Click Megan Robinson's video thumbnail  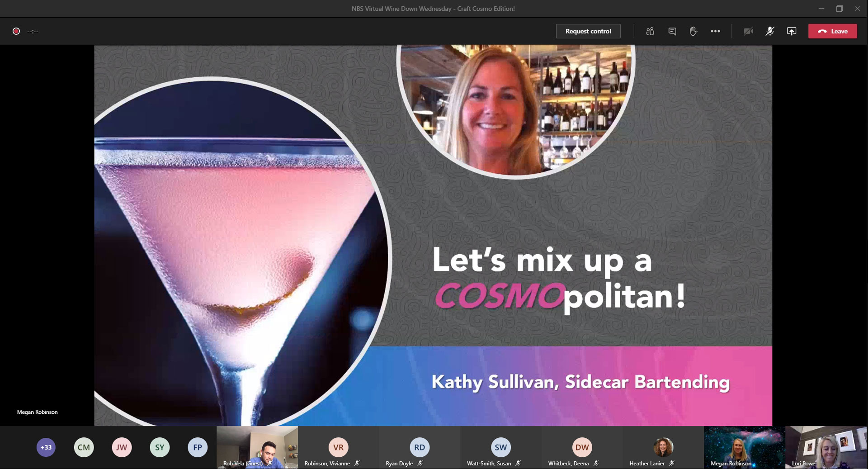click(744, 447)
